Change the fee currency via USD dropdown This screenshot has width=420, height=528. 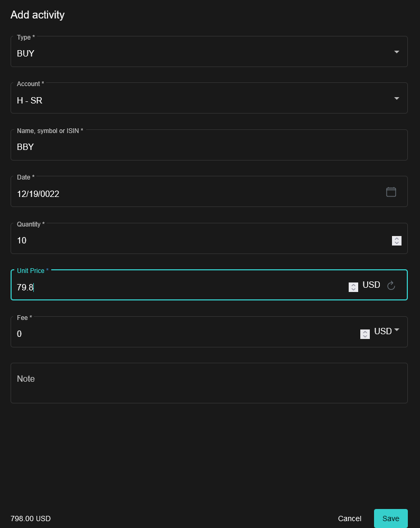[x=385, y=332]
